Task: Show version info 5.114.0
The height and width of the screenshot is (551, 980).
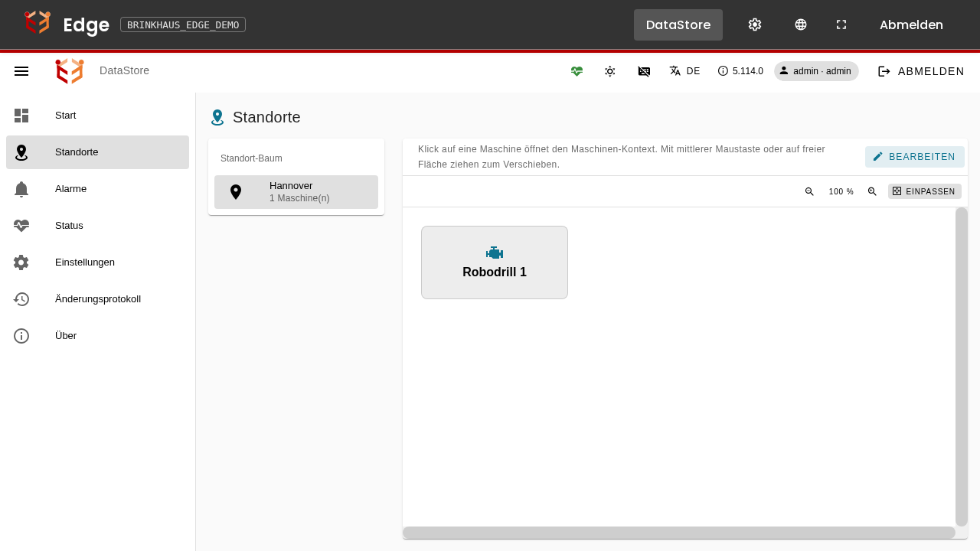Action: point(740,71)
